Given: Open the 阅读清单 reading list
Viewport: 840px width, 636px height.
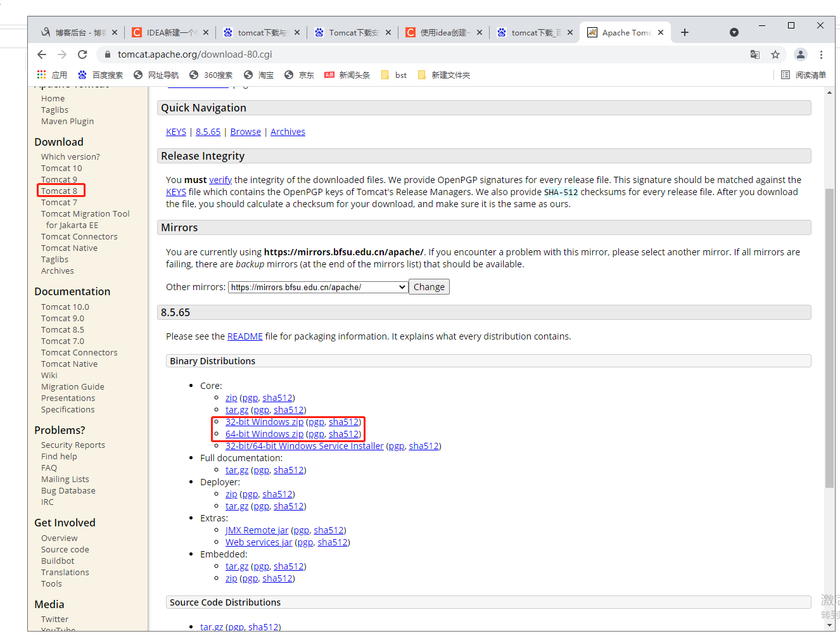Looking at the screenshot, I should (803, 75).
